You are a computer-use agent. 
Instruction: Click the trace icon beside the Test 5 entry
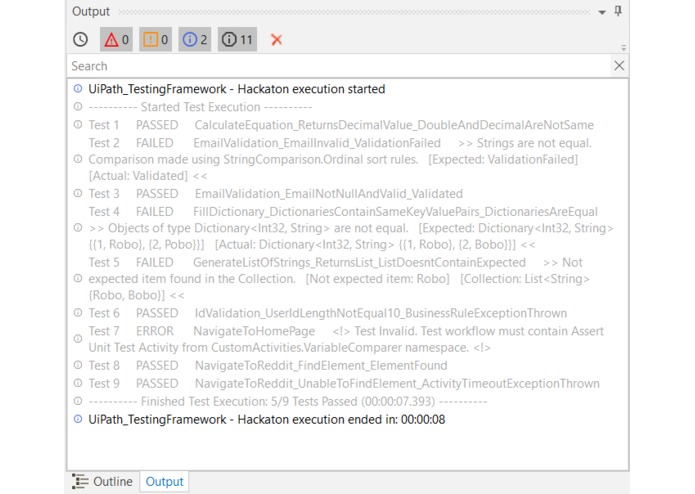pyautogui.click(x=78, y=278)
